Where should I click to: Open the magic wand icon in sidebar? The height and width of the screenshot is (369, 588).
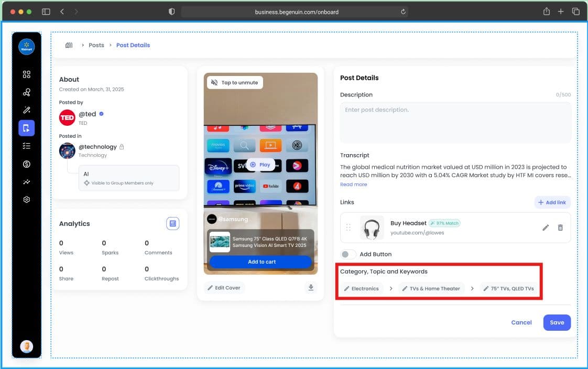26,110
